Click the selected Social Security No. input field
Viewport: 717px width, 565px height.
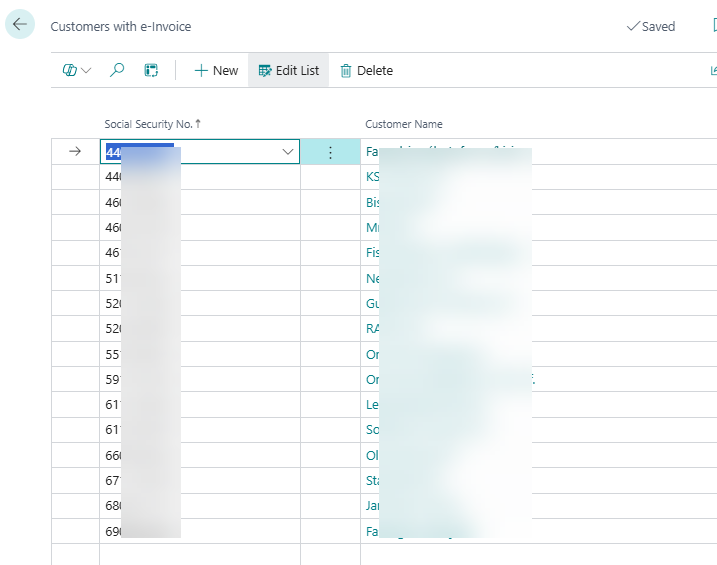[200, 152]
